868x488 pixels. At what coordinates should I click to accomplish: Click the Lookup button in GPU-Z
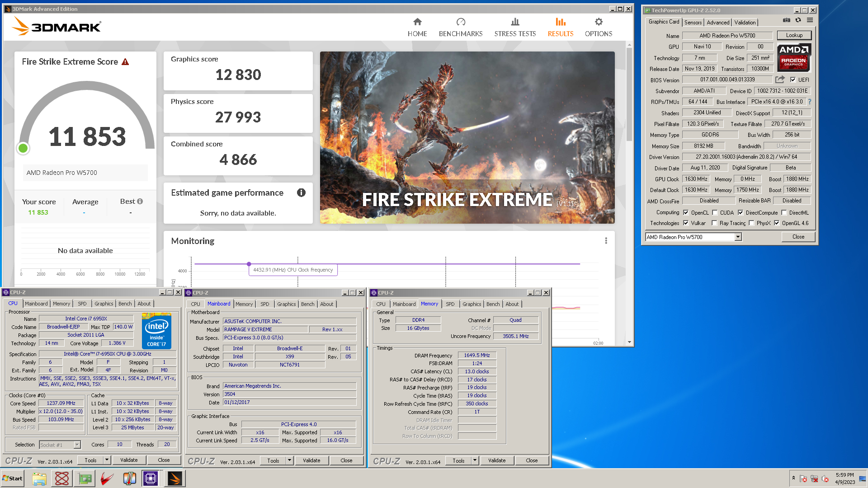click(794, 35)
